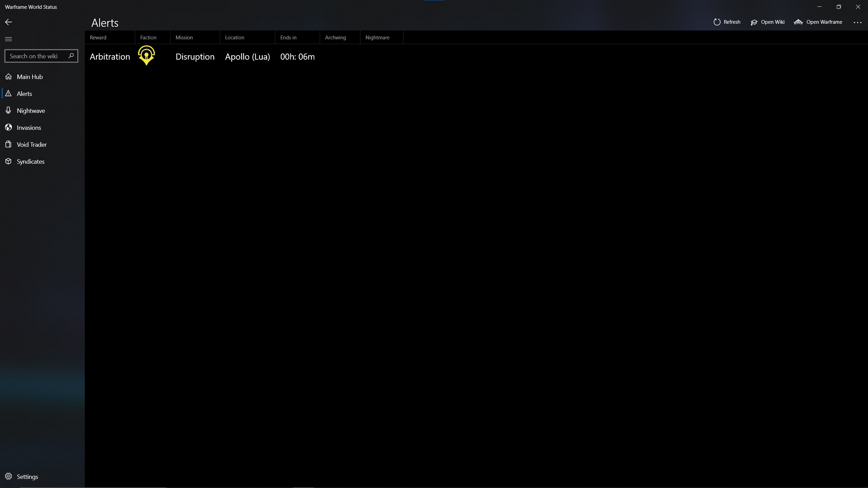Click the Main Hub home icon
The height and width of the screenshot is (488, 868).
(x=8, y=77)
